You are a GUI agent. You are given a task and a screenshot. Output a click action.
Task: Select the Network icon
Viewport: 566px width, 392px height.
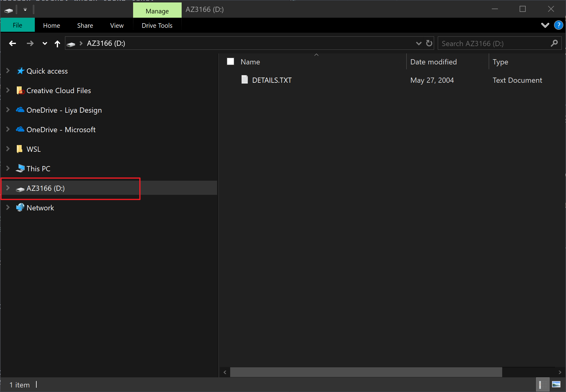pos(20,208)
